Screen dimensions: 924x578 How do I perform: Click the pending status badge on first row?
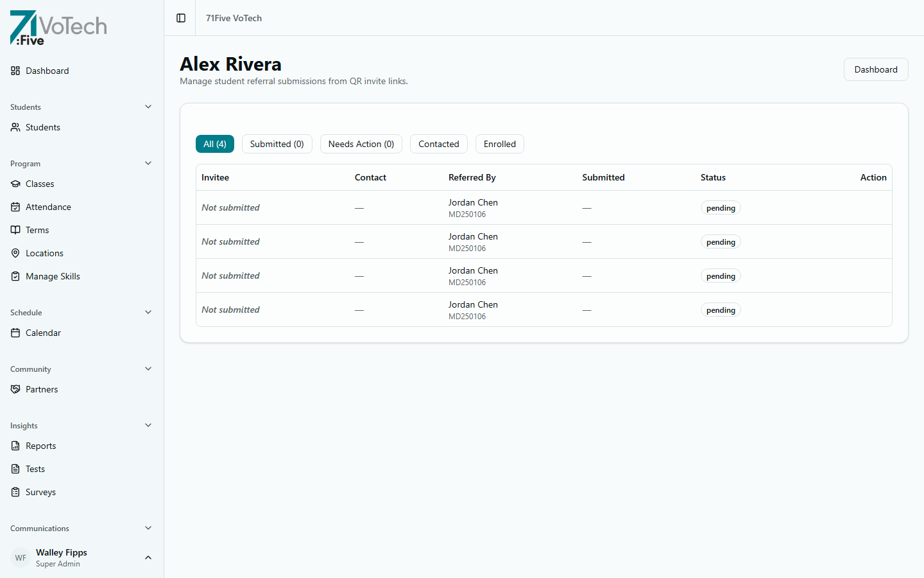coord(721,207)
